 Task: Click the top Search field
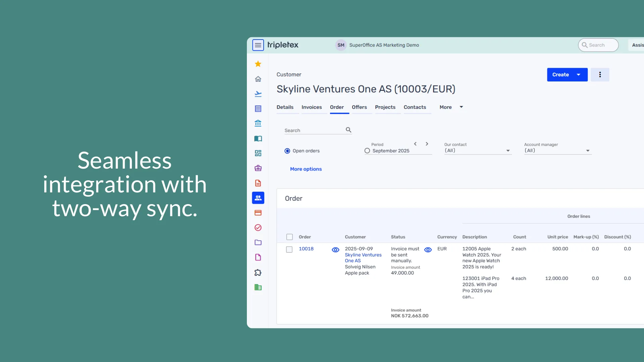pos(599,45)
